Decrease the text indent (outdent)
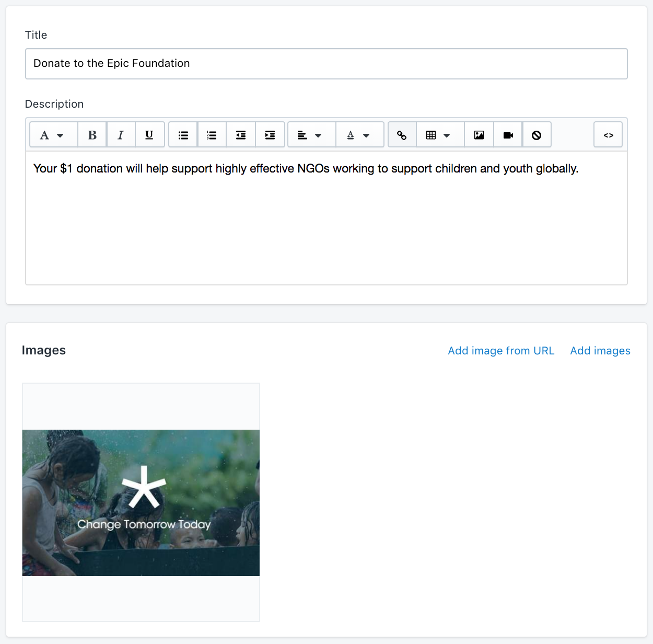The image size is (653, 644). click(241, 135)
